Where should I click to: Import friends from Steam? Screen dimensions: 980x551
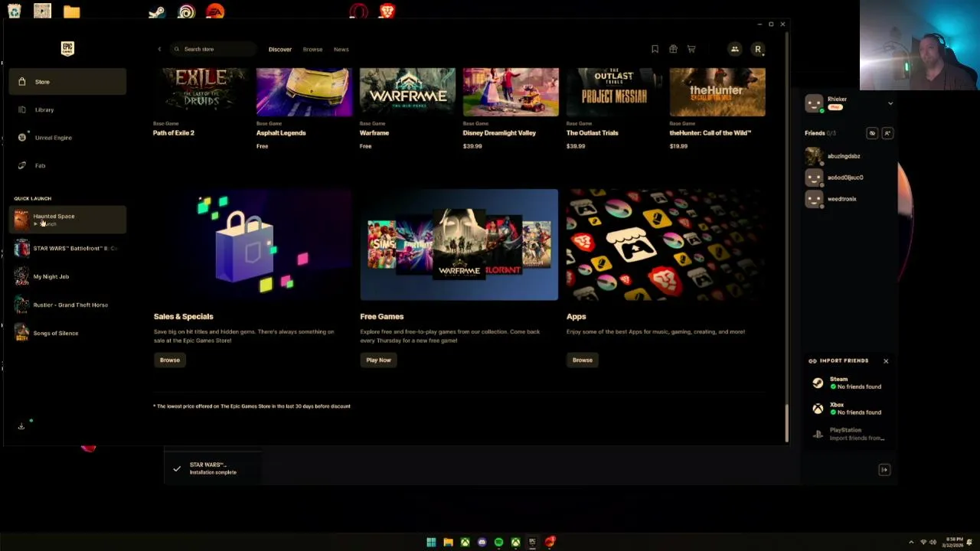click(848, 383)
